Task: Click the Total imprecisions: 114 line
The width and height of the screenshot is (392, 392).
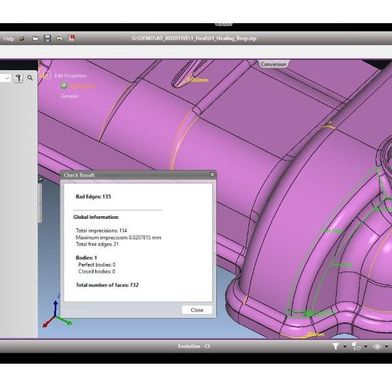Action: pos(101,230)
